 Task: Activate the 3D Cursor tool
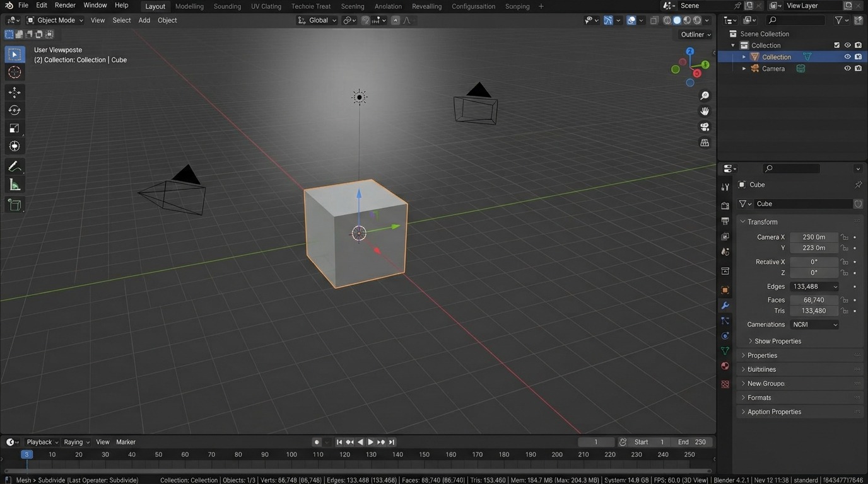coord(15,72)
